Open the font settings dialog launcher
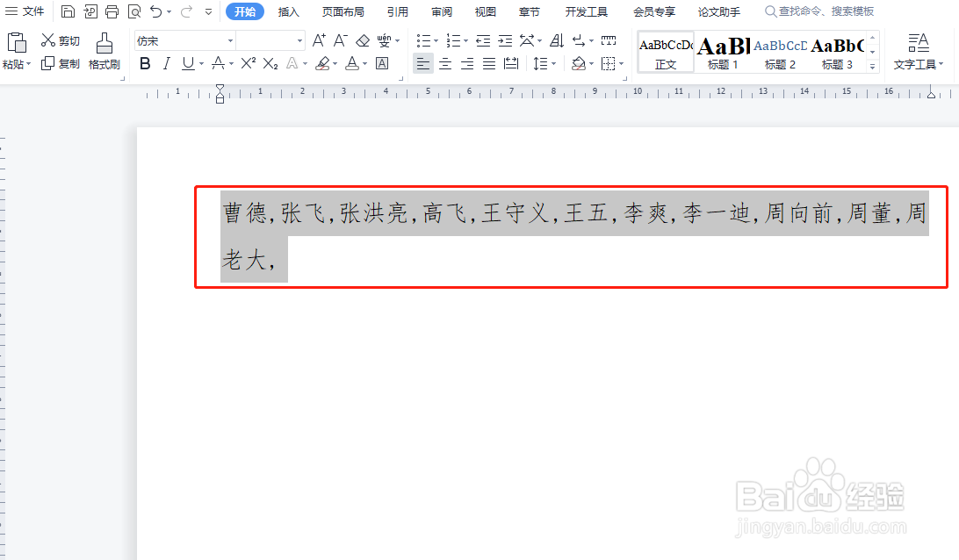Image resolution: width=959 pixels, height=560 pixels. click(x=401, y=78)
